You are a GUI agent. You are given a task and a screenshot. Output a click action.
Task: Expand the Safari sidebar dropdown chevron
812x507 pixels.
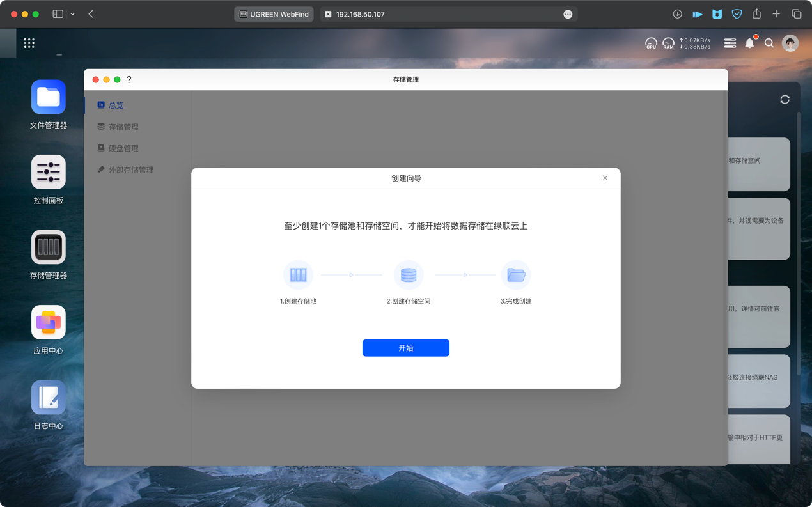[x=73, y=14]
